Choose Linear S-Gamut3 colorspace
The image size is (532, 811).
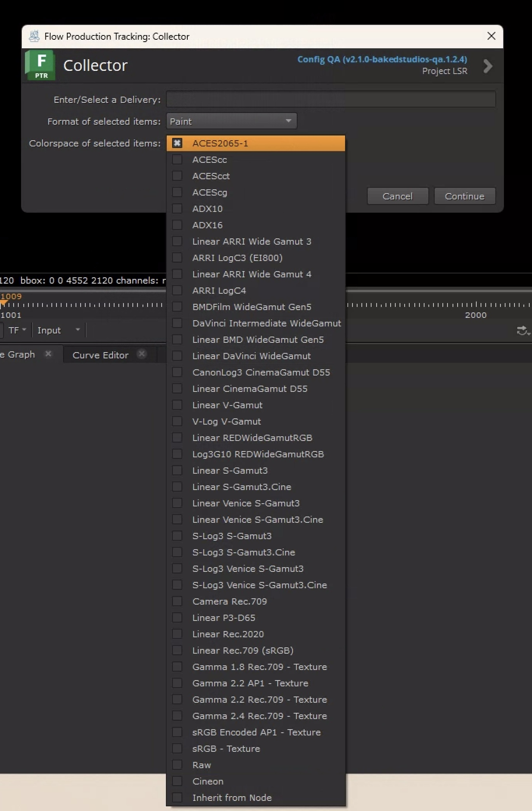click(256, 470)
